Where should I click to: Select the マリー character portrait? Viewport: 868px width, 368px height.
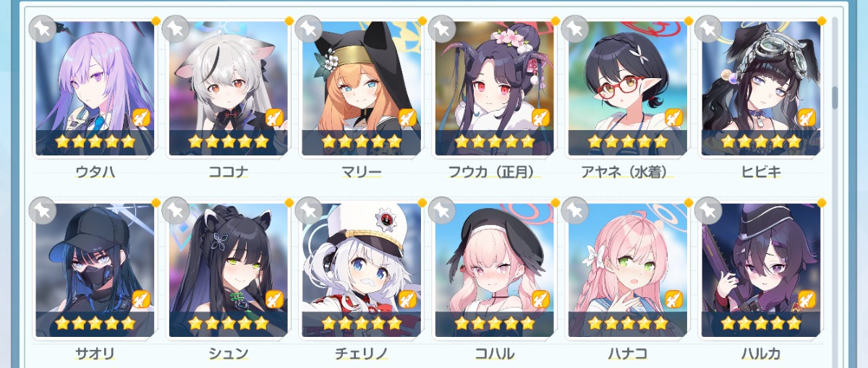click(361, 88)
